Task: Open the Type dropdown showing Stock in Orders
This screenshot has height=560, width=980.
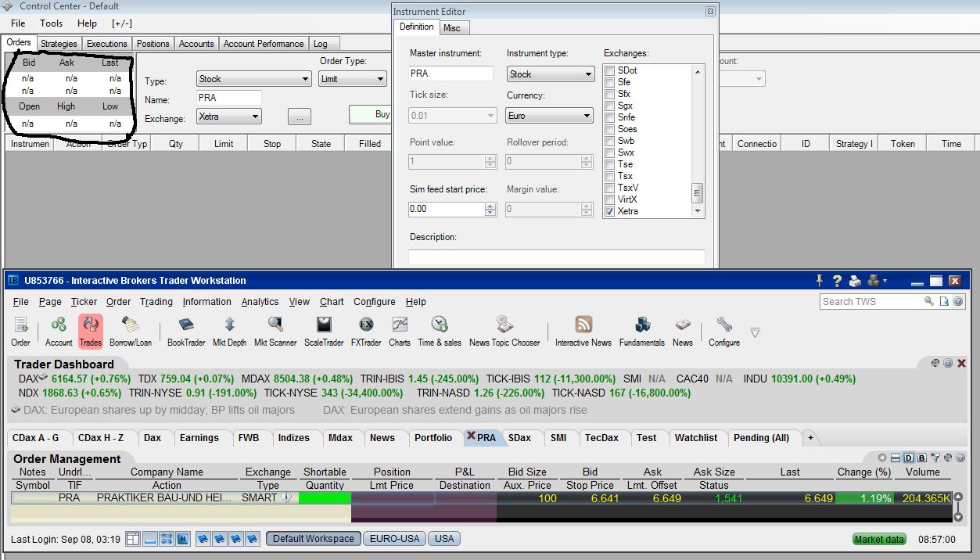Action: [253, 79]
